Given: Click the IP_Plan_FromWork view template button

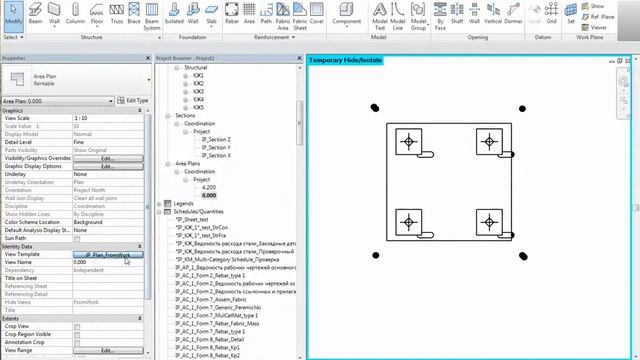Looking at the screenshot, I should pos(108,255).
